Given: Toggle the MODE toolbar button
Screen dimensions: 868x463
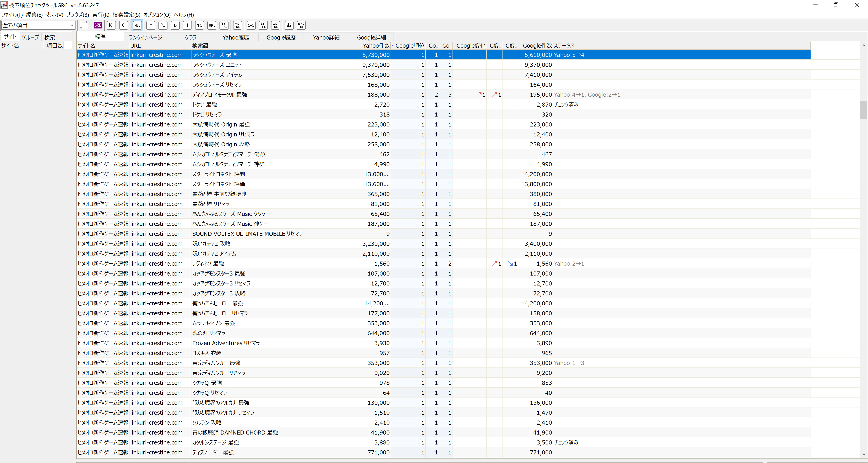Looking at the screenshot, I should [x=237, y=25].
